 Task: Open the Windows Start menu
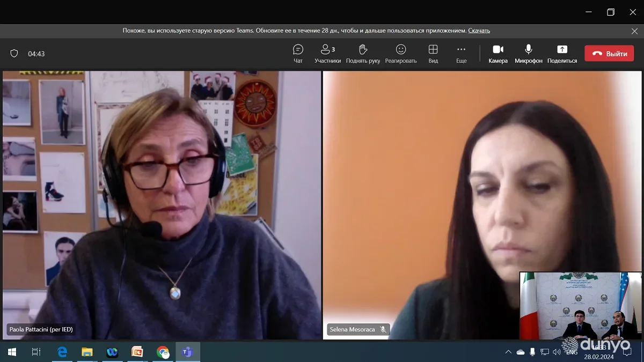tap(12, 352)
